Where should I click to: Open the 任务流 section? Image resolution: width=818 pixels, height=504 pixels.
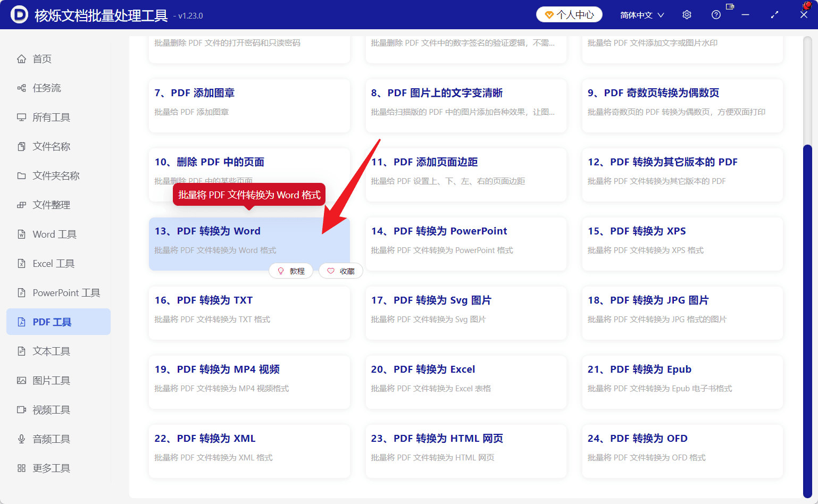(59, 88)
